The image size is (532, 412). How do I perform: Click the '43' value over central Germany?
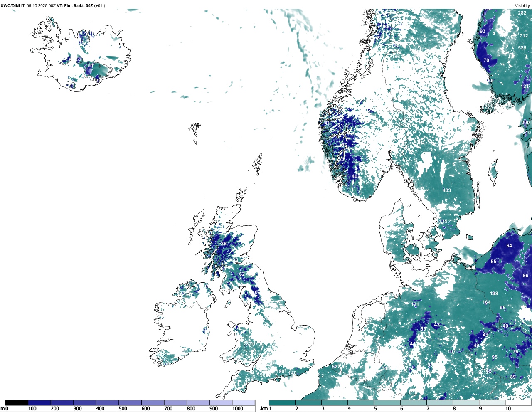[x=437, y=325]
